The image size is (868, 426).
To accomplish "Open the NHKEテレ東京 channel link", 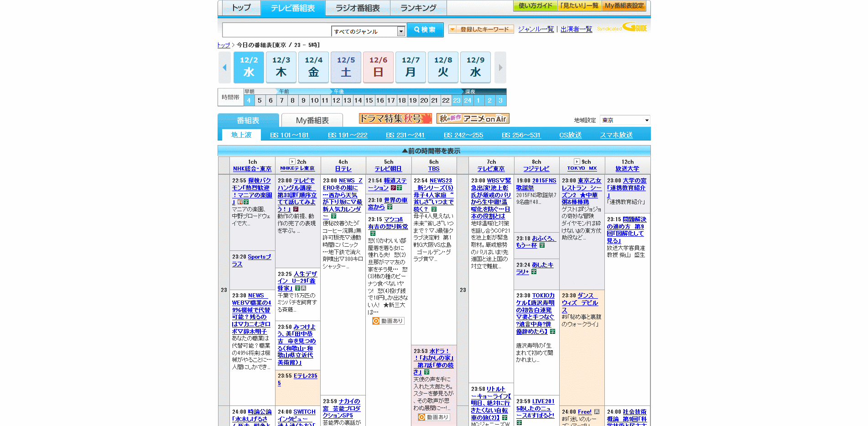I will point(297,168).
